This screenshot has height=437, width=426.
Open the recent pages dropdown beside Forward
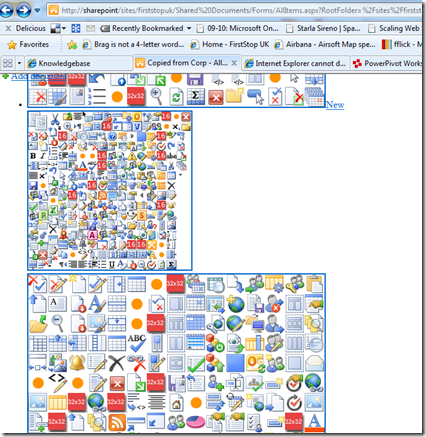pyautogui.click(x=37, y=10)
